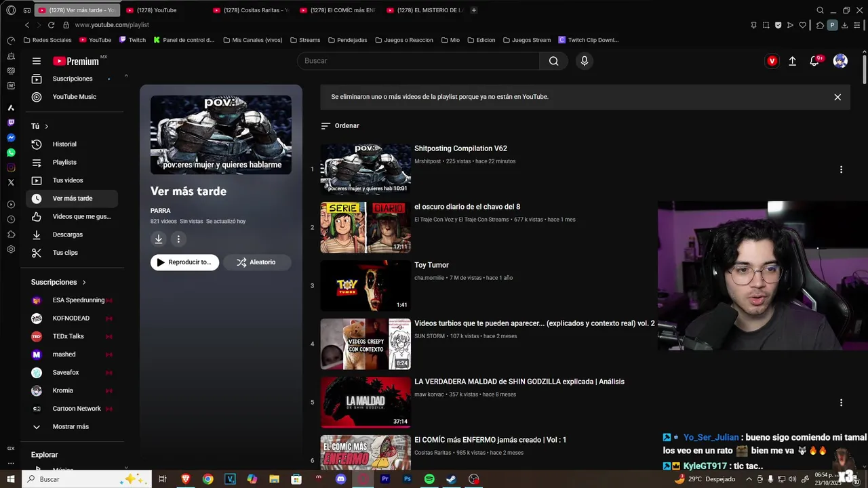
Task: Open options for Shin Godzilla video
Action: coord(841,403)
